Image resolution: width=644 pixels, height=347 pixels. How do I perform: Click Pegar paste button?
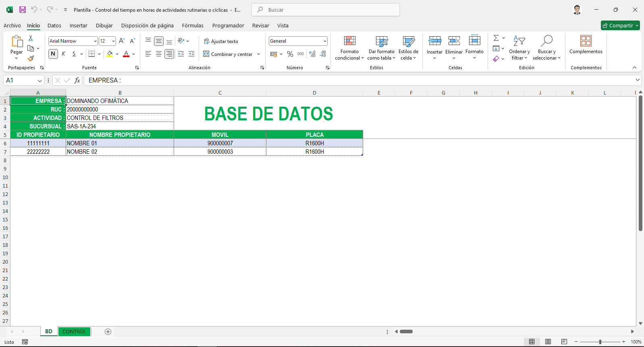click(x=17, y=48)
